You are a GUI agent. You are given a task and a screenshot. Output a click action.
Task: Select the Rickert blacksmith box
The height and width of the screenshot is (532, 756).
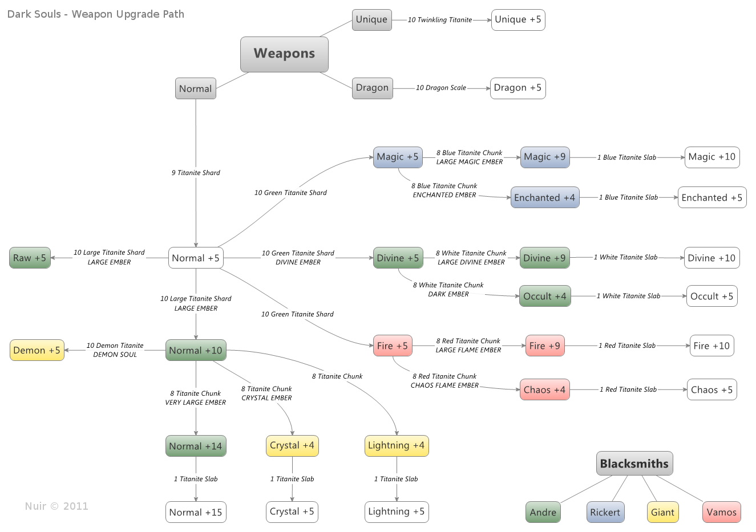[x=605, y=512]
